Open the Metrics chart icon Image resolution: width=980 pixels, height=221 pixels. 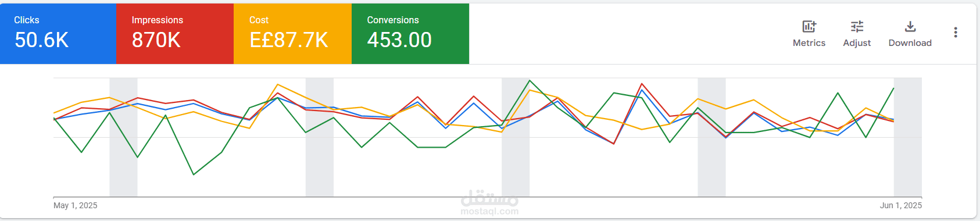tap(809, 26)
